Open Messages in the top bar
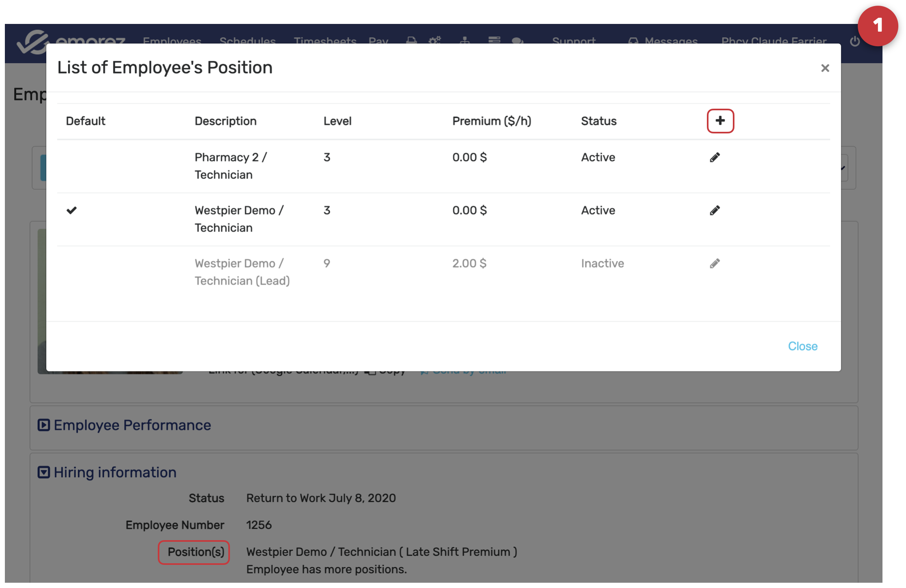 670,41
